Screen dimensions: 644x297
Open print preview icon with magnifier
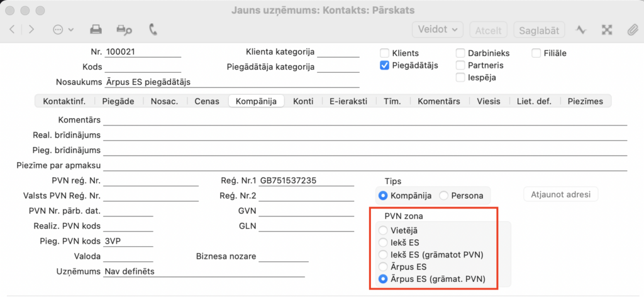click(x=124, y=30)
